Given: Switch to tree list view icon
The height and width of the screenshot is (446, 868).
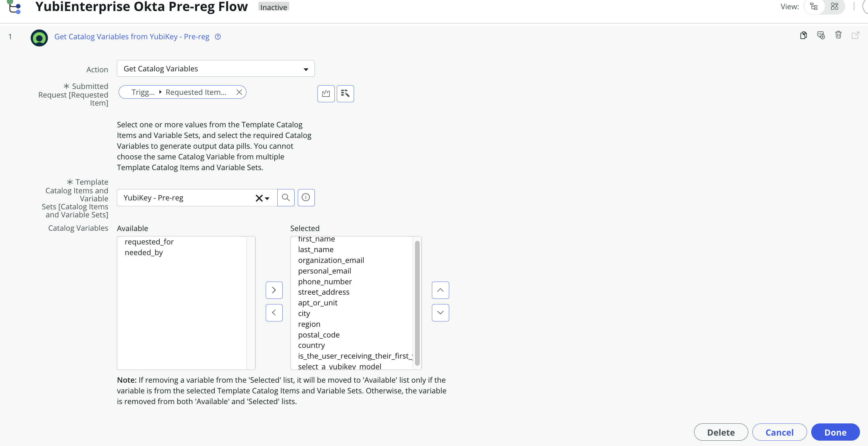Looking at the screenshot, I should click(814, 7).
